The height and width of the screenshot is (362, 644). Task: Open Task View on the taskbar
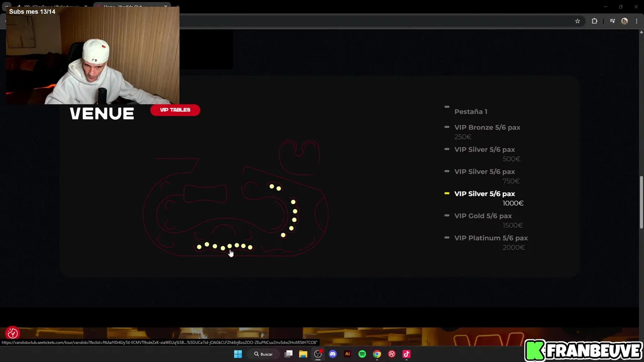click(289, 354)
